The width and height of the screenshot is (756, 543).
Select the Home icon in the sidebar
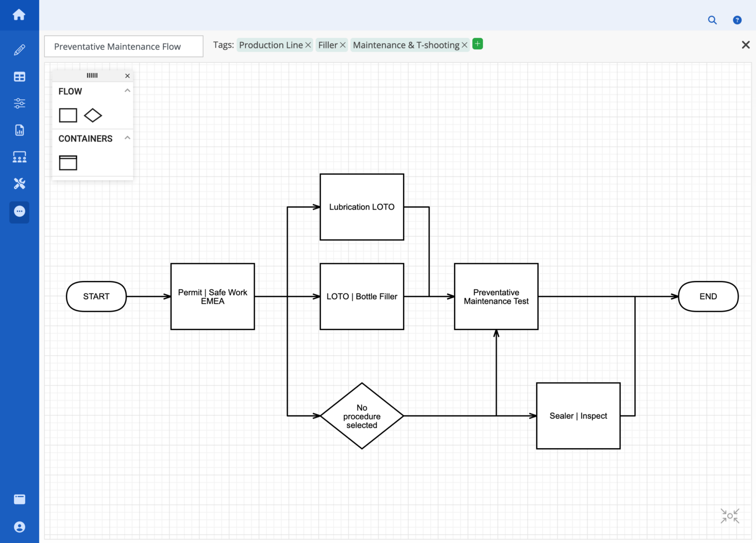pos(19,15)
